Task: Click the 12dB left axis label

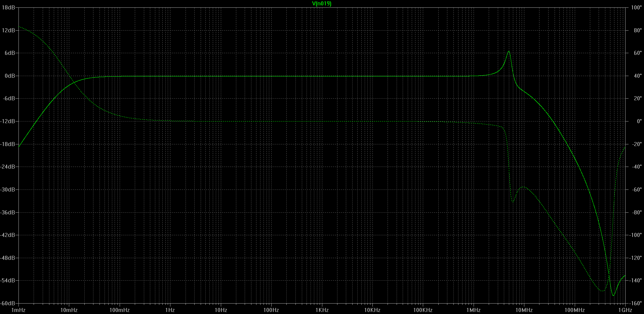Action: click(8, 30)
